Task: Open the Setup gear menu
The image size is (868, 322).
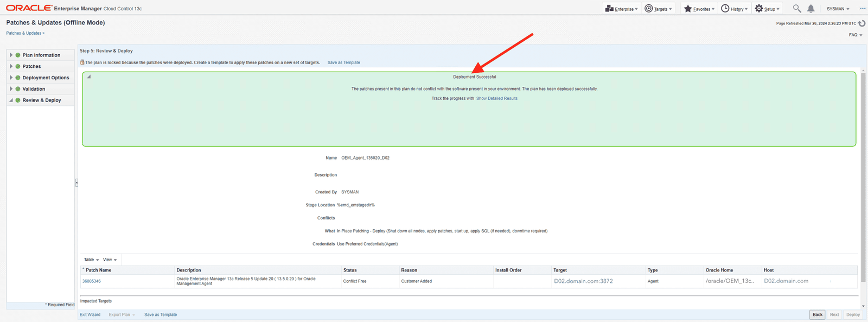Action: [767, 9]
